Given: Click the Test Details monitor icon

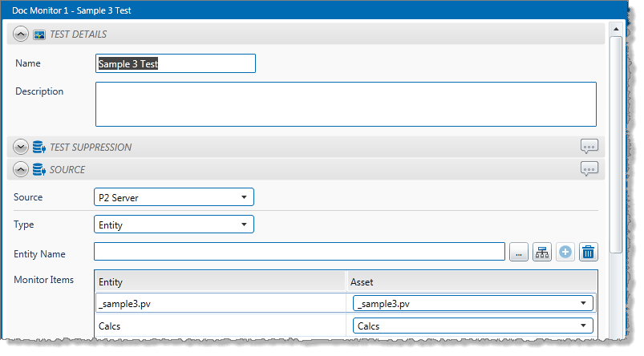Looking at the screenshot, I should 39,34.
